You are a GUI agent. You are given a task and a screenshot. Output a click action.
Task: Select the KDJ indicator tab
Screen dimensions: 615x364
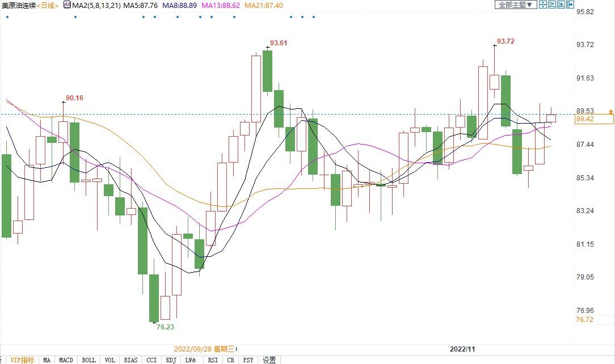point(171,360)
